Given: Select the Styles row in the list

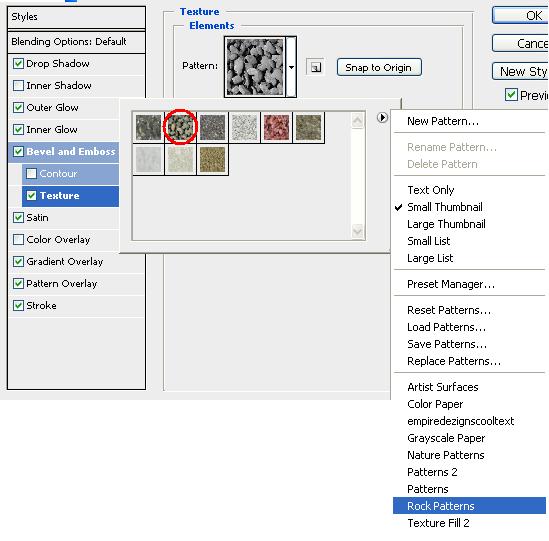Looking at the screenshot, I should [x=76, y=17].
